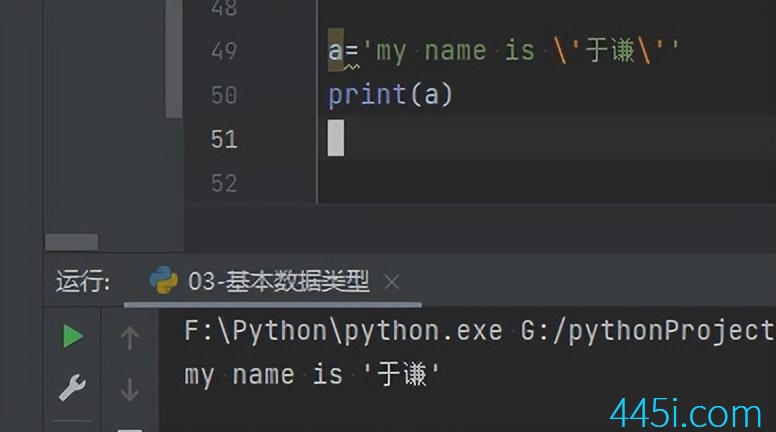Click the green Run button
Image resolution: width=776 pixels, height=432 pixels.
73,336
